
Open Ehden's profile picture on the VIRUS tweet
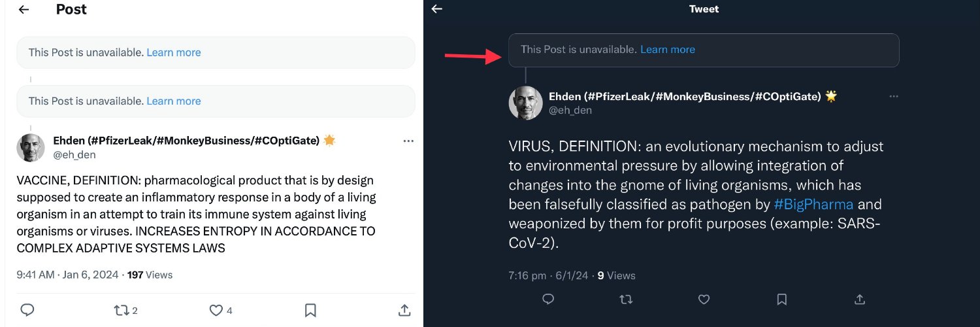coord(525,103)
